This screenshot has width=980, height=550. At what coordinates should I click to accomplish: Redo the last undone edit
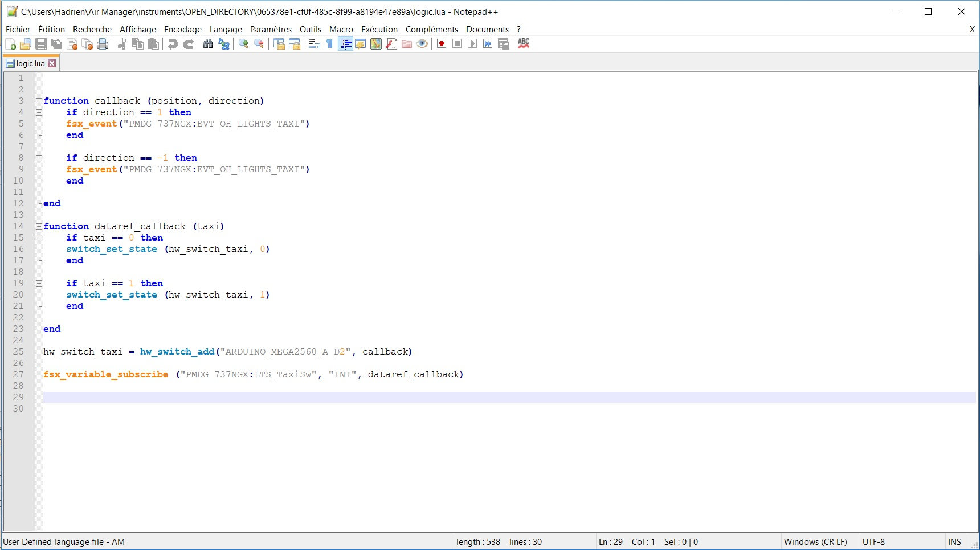188,44
